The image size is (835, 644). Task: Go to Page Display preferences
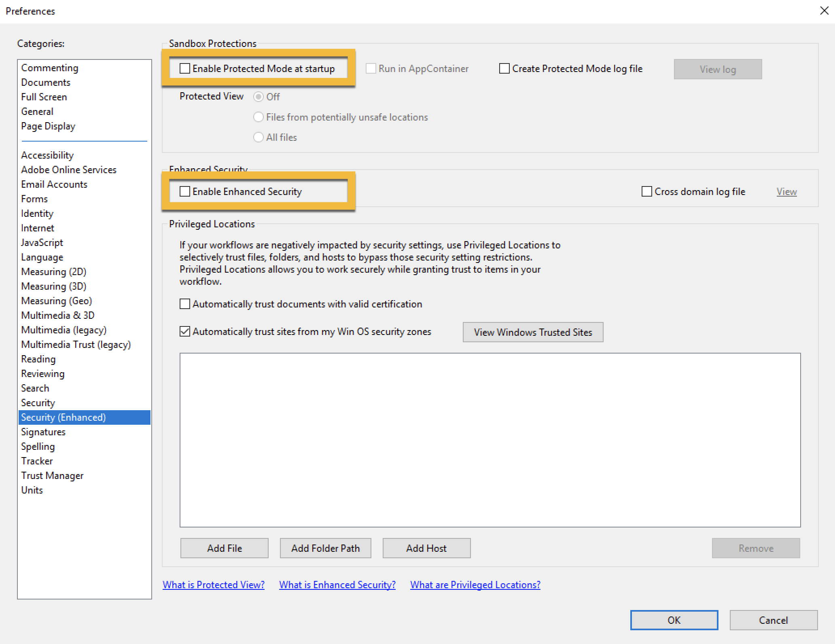tap(48, 126)
